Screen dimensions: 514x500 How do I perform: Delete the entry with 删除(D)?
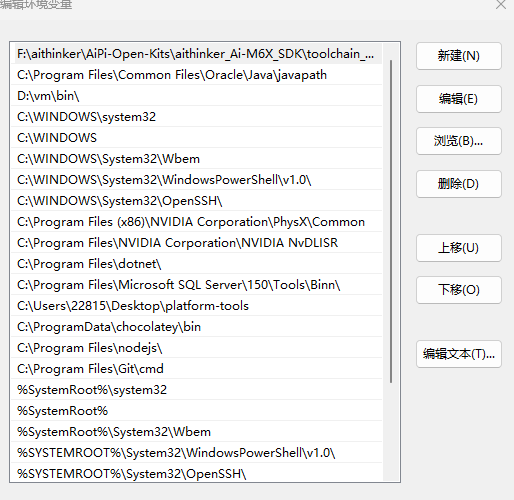point(459,184)
